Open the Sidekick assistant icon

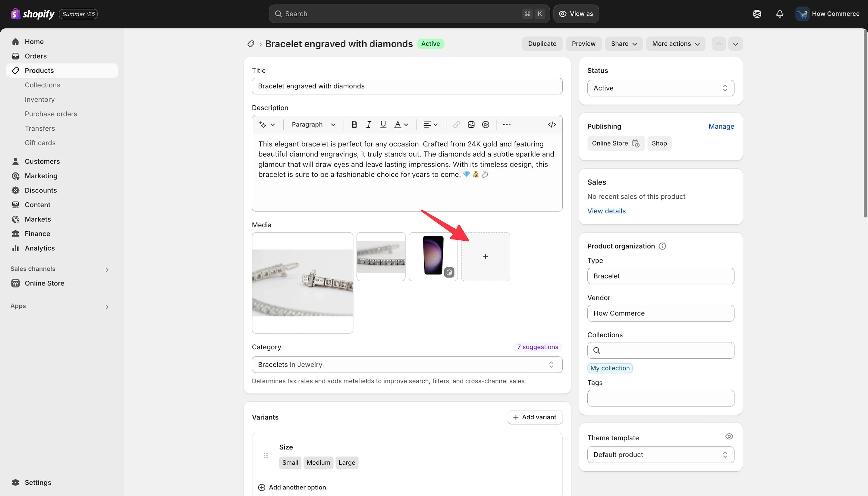[x=757, y=14]
